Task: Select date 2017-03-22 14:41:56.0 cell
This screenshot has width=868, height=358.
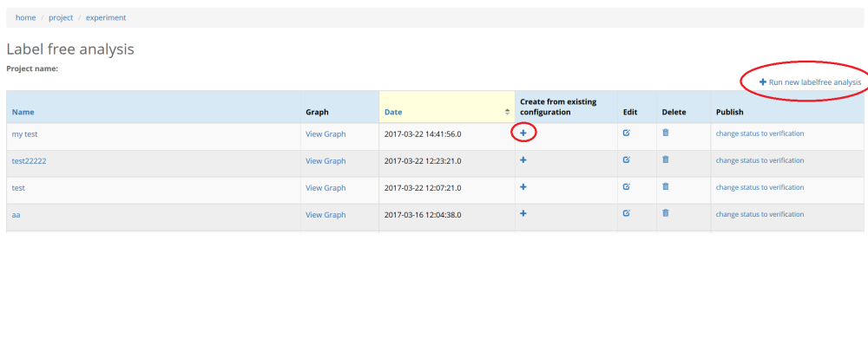Action: coord(447,136)
